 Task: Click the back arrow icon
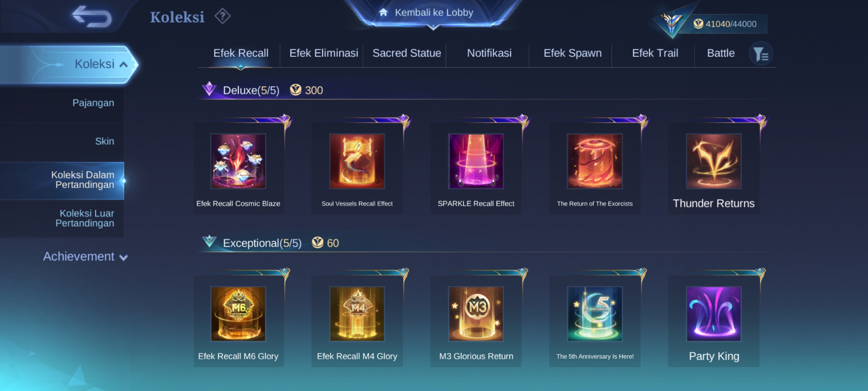click(x=92, y=17)
